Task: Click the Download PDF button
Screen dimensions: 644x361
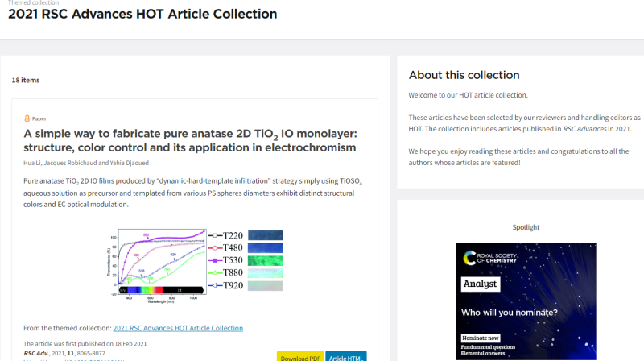Action: [300, 357]
